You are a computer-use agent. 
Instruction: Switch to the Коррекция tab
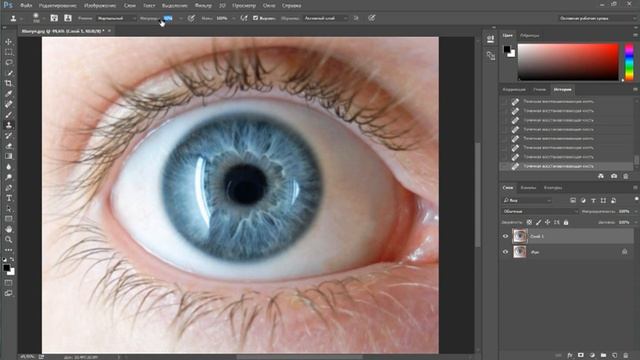point(514,89)
